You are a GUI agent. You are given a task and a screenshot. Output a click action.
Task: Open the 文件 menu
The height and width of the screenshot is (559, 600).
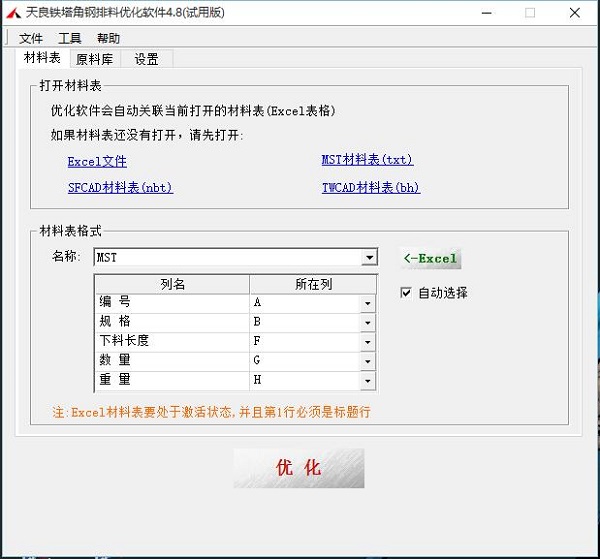(x=31, y=38)
